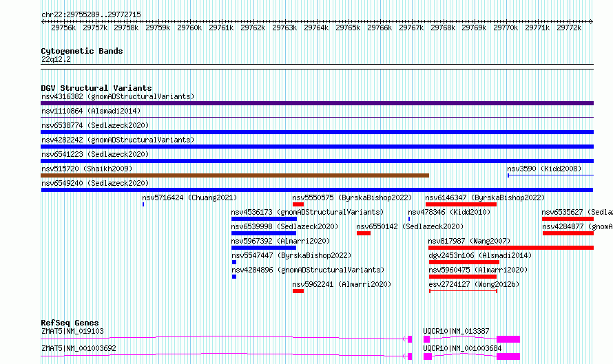This screenshot has height=364, width=613.
Task: Click the DGV Structural Variants track title
Action: point(96,88)
